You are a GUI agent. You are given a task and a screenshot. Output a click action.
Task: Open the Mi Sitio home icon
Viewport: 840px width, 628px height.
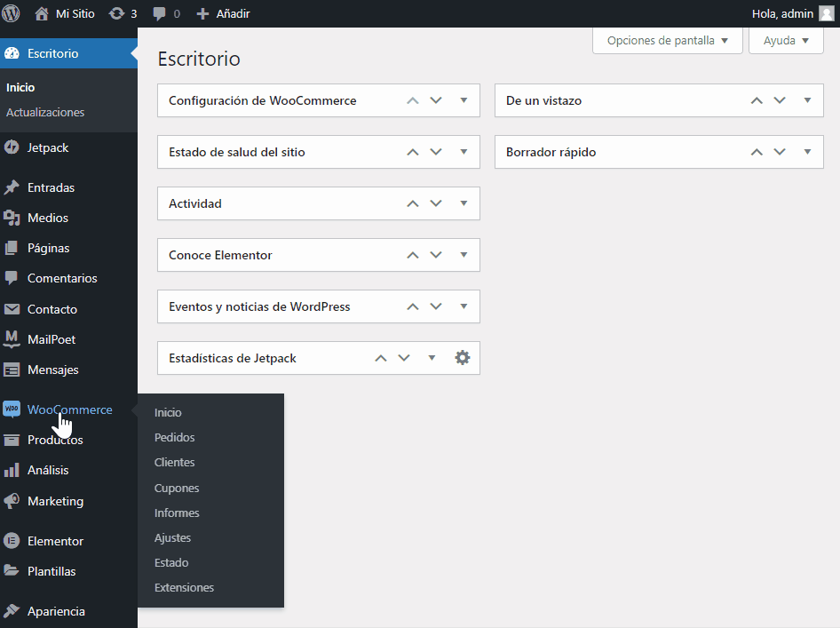[x=42, y=13]
